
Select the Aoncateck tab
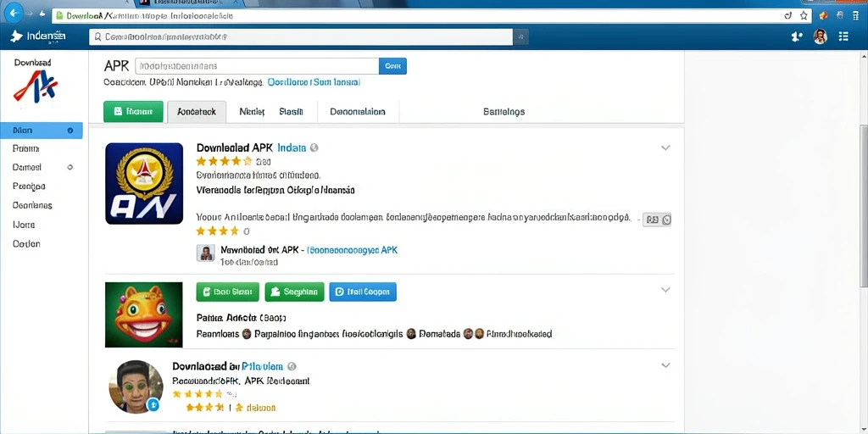[197, 111]
